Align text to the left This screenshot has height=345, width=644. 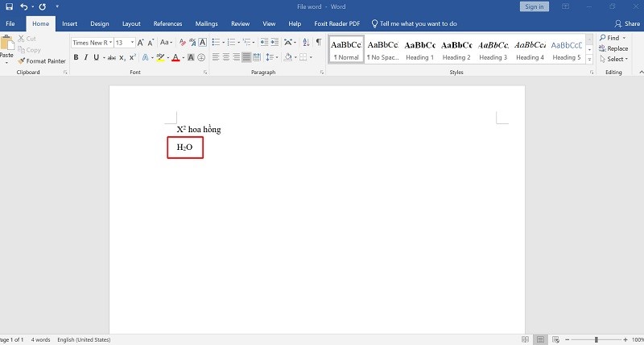tap(216, 57)
